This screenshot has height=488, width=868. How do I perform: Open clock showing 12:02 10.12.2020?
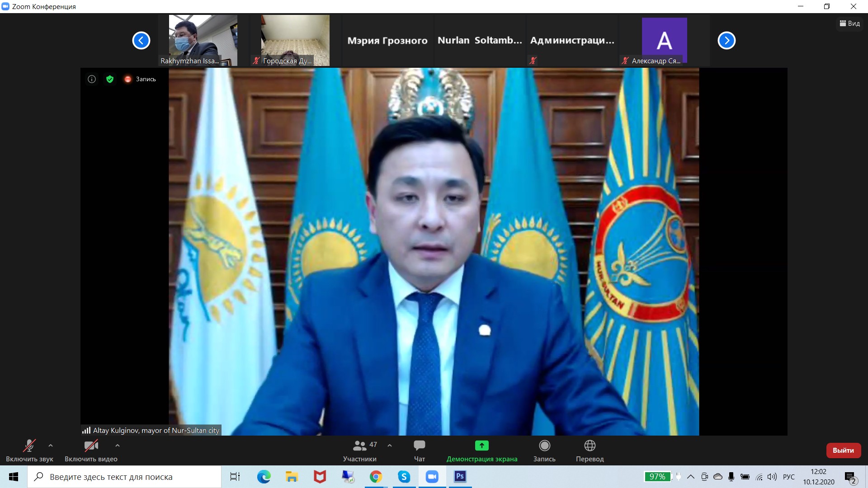[819, 477]
